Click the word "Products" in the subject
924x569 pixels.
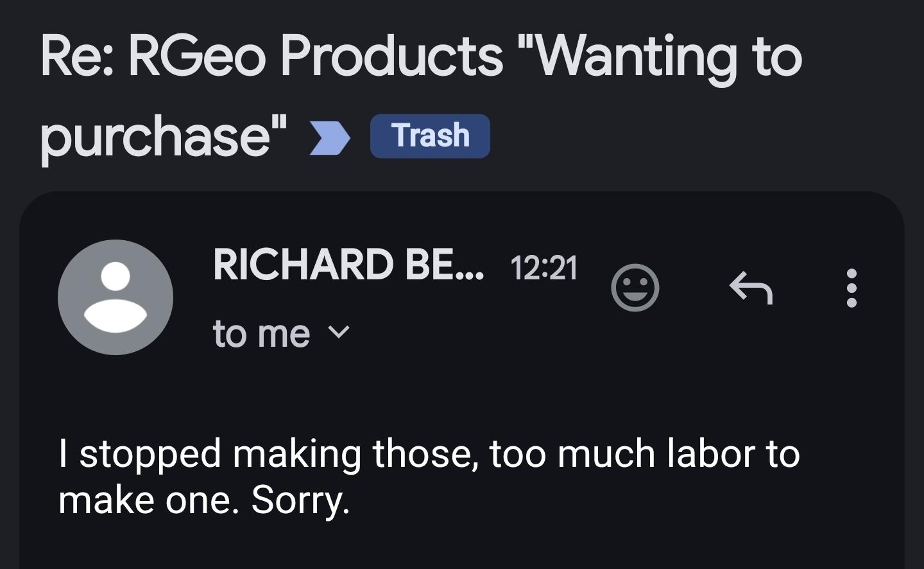(x=391, y=57)
